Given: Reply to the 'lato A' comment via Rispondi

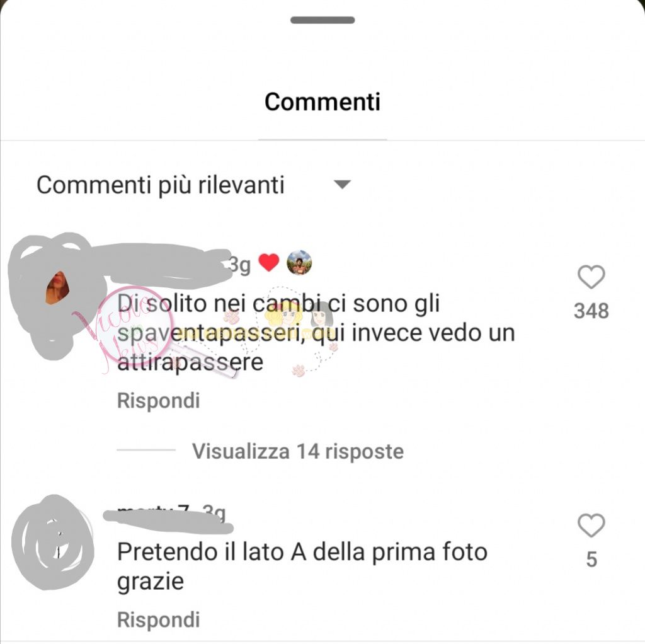Looking at the screenshot, I should point(158,619).
